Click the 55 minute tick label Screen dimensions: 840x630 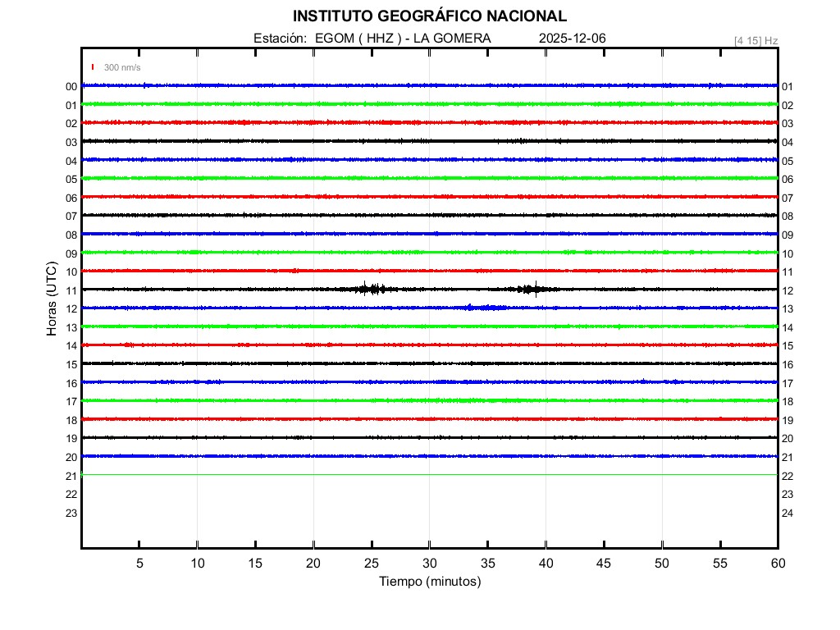point(719,563)
